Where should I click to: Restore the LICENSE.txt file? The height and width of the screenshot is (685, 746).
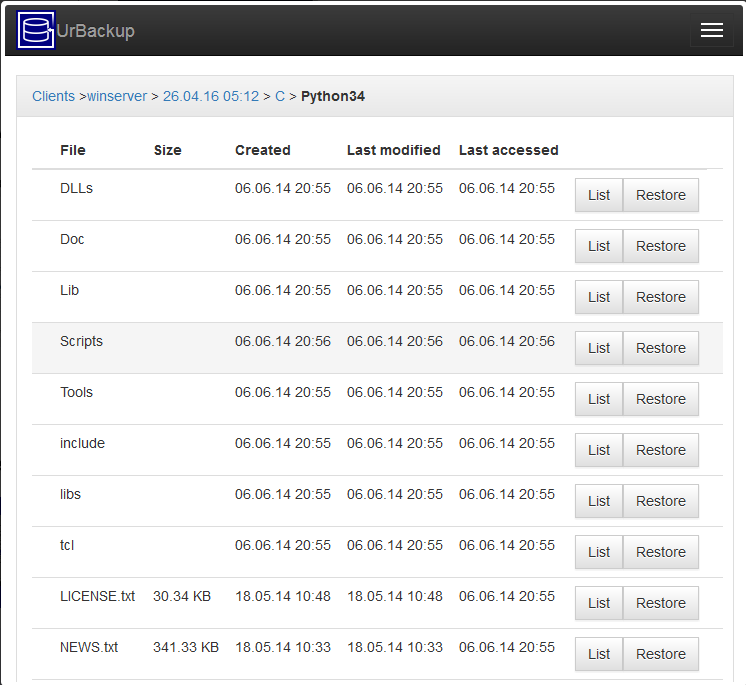tap(661, 603)
